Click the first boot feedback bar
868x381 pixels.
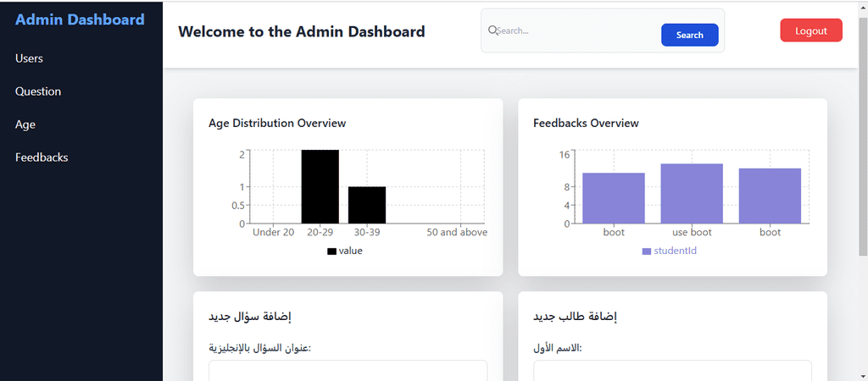pyautogui.click(x=614, y=198)
